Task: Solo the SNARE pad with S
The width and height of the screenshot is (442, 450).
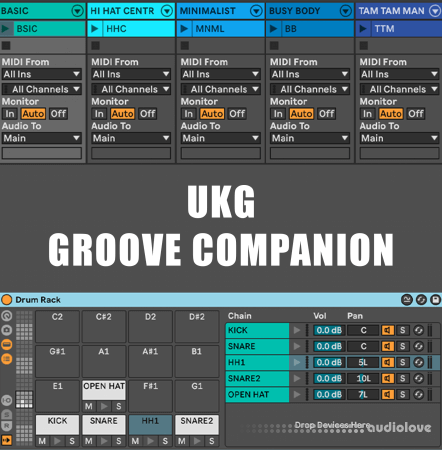Action: click(x=119, y=441)
